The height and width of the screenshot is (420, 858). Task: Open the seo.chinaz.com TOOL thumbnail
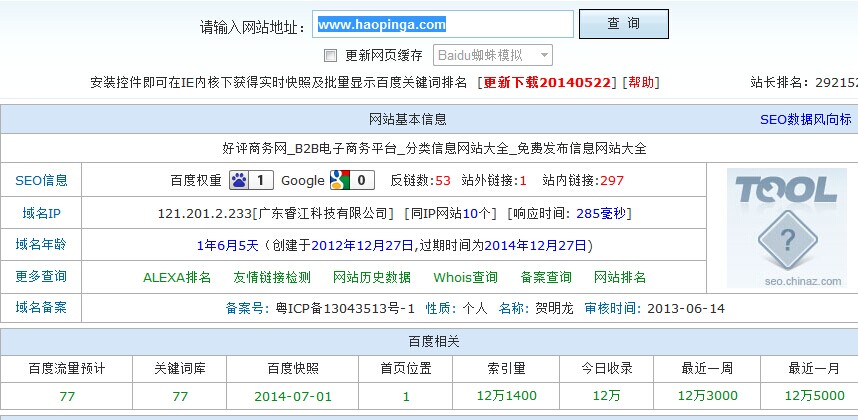point(786,228)
